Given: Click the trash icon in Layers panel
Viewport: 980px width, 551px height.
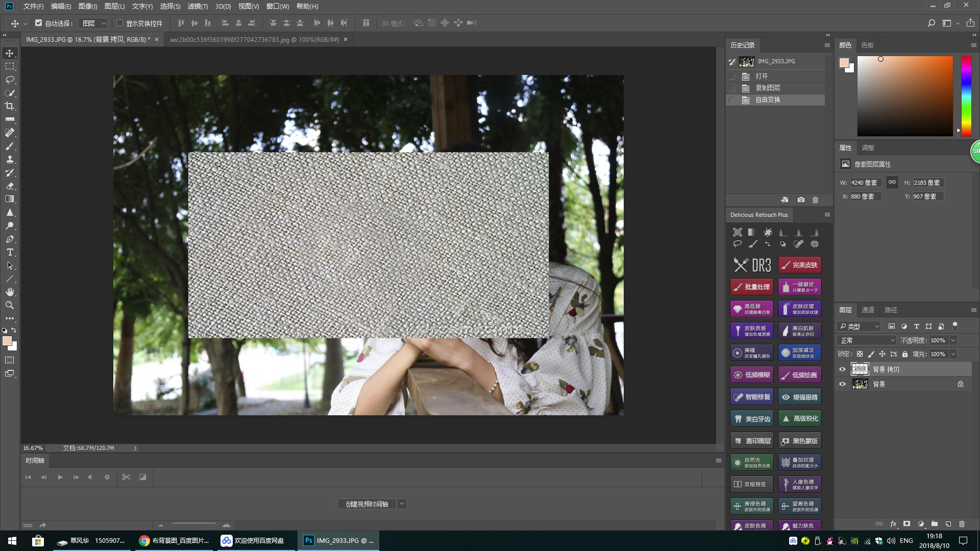Looking at the screenshot, I should [x=962, y=524].
